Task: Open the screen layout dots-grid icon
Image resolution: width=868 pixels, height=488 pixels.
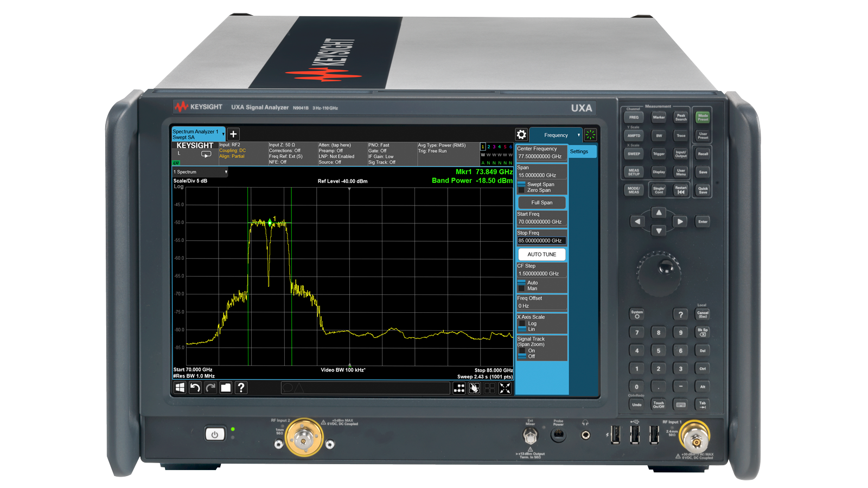Action: pos(459,388)
